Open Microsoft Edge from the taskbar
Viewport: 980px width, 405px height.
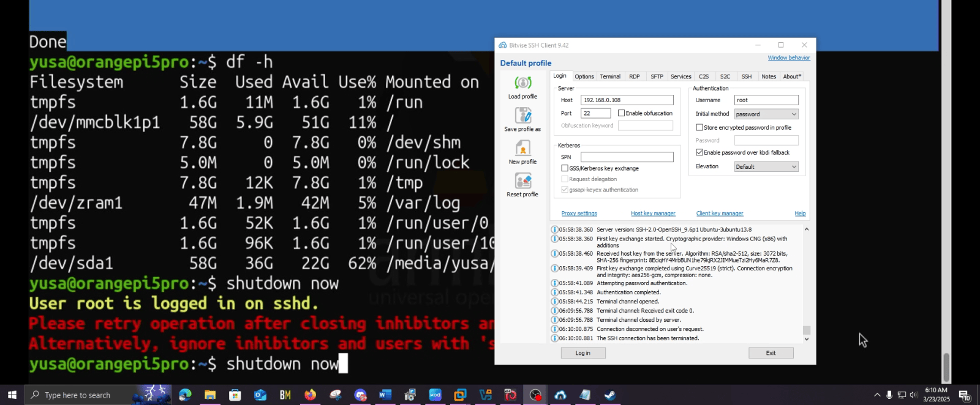click(185, 395)
